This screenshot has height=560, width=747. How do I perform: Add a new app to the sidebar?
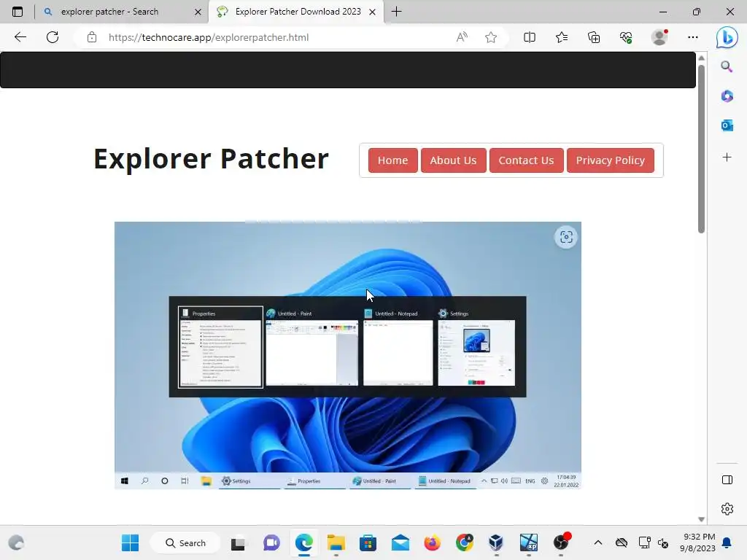[x=727, y=157]
